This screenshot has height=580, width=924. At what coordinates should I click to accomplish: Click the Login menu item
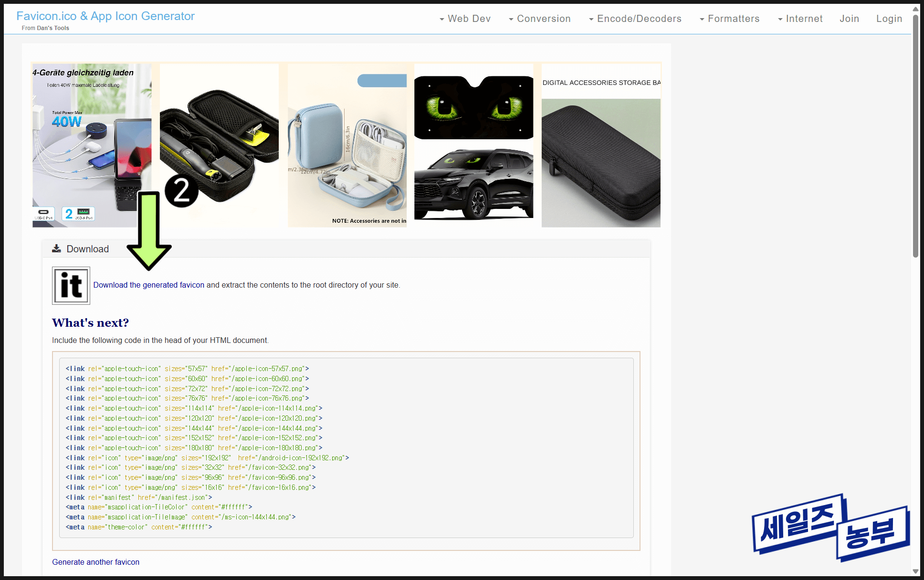(x=889, y=19)
